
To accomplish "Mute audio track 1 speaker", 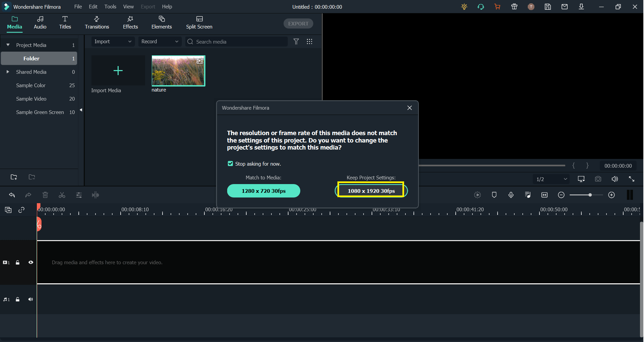I will 31,299.
